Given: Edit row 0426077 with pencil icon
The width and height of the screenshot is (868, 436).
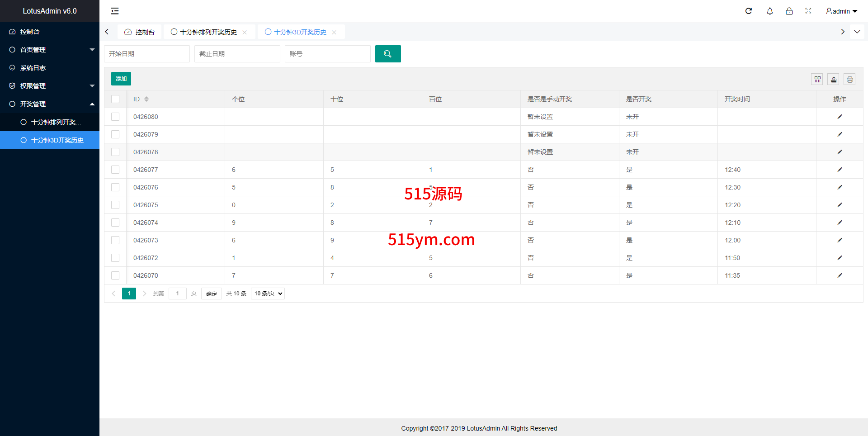Looking at the screenshot, I should pos(840,170).
